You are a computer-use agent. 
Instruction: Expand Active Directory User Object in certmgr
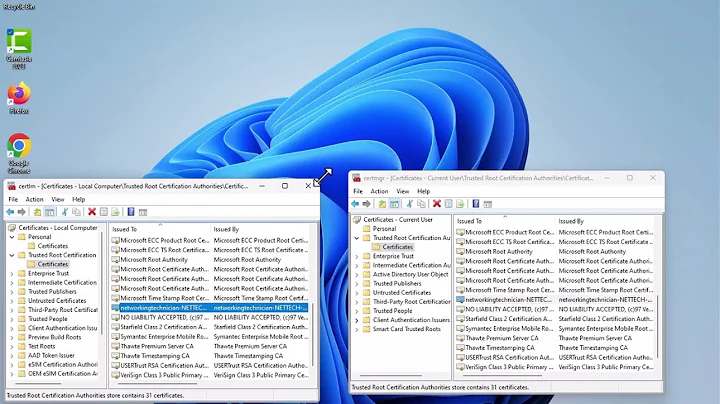357,275
